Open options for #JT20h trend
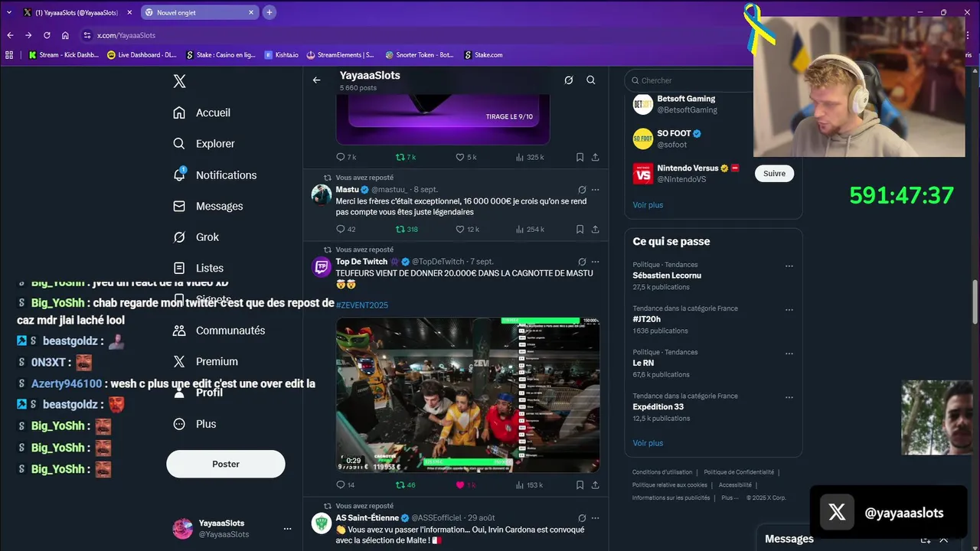 [789, 310]
